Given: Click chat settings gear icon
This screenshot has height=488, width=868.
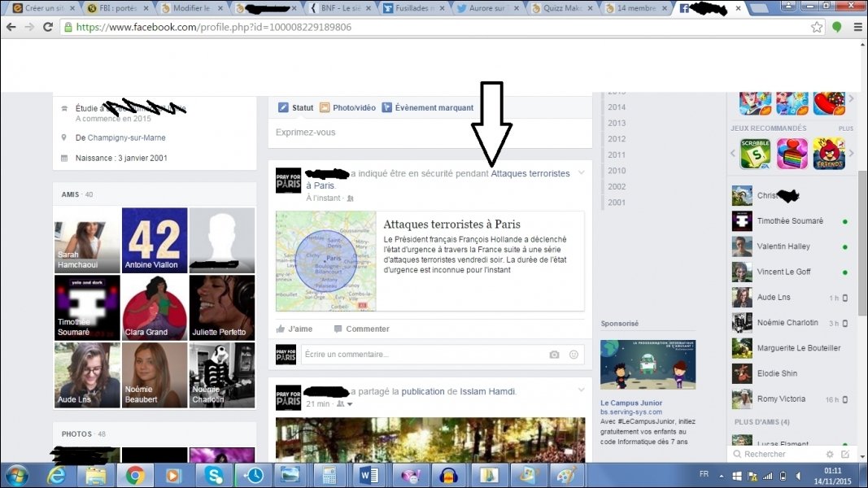Looking at the screenshot, I should pos(829,455).
